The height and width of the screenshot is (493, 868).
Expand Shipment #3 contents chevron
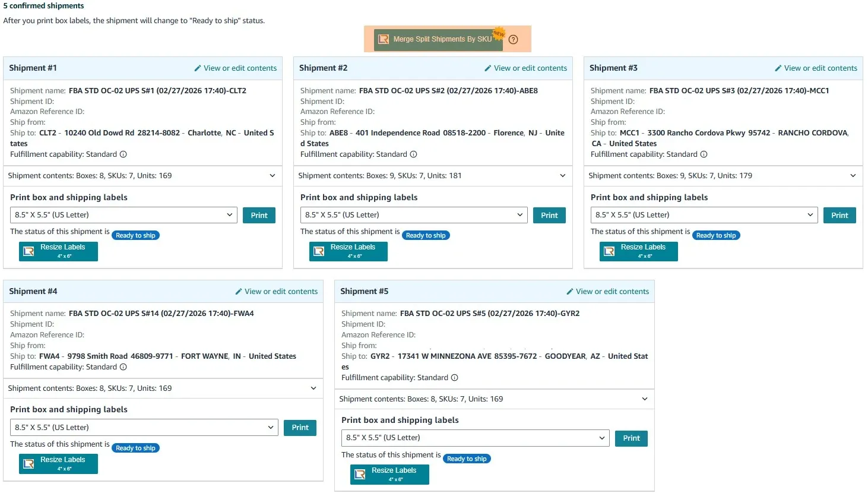point(853,176)
